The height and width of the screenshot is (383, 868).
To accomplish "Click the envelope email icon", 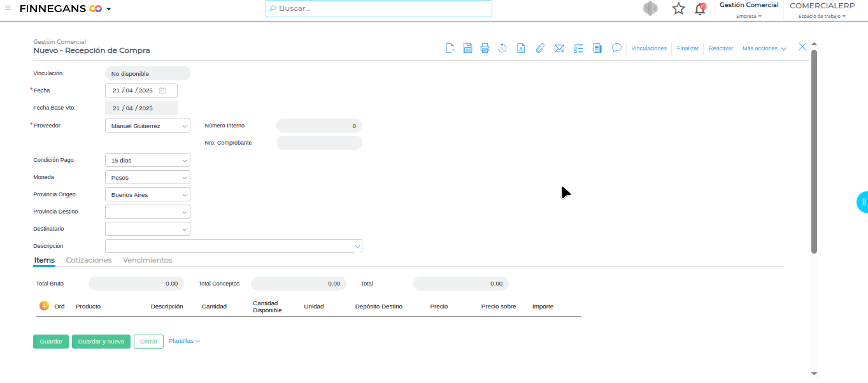I will pos(559,48).
